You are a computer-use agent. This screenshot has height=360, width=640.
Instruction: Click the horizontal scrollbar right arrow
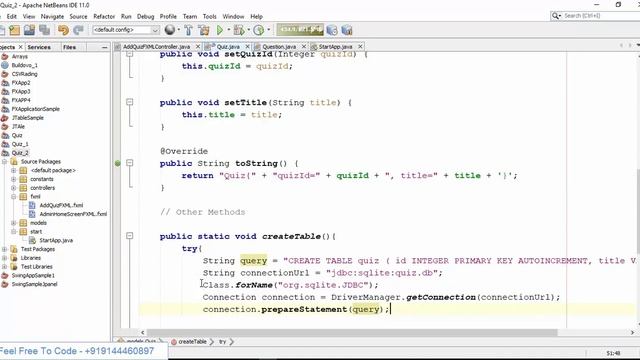(x=632, y=333)
